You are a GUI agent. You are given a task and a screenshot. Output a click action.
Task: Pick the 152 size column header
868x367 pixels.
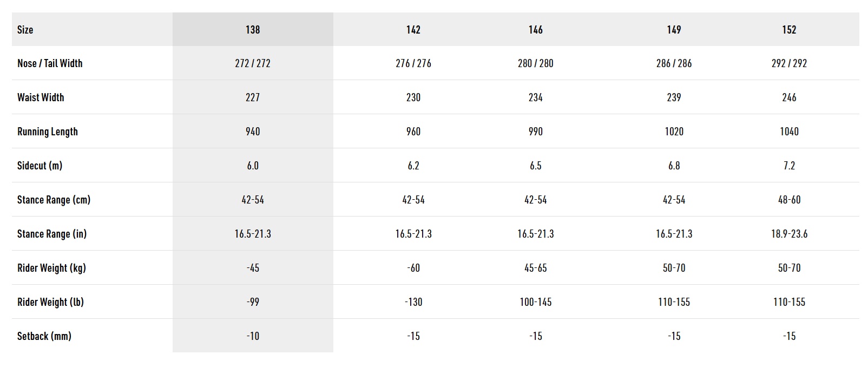coord(789,30)
